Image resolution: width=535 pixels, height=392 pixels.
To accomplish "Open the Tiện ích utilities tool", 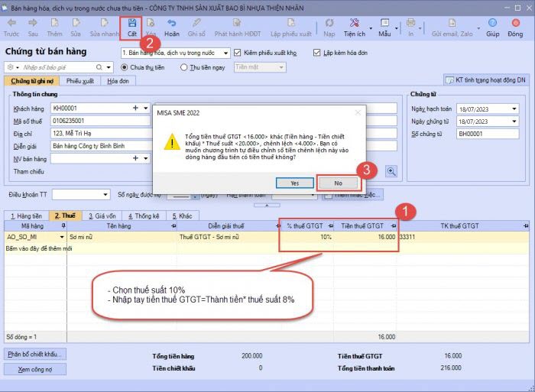I will (x=355, y=27).
